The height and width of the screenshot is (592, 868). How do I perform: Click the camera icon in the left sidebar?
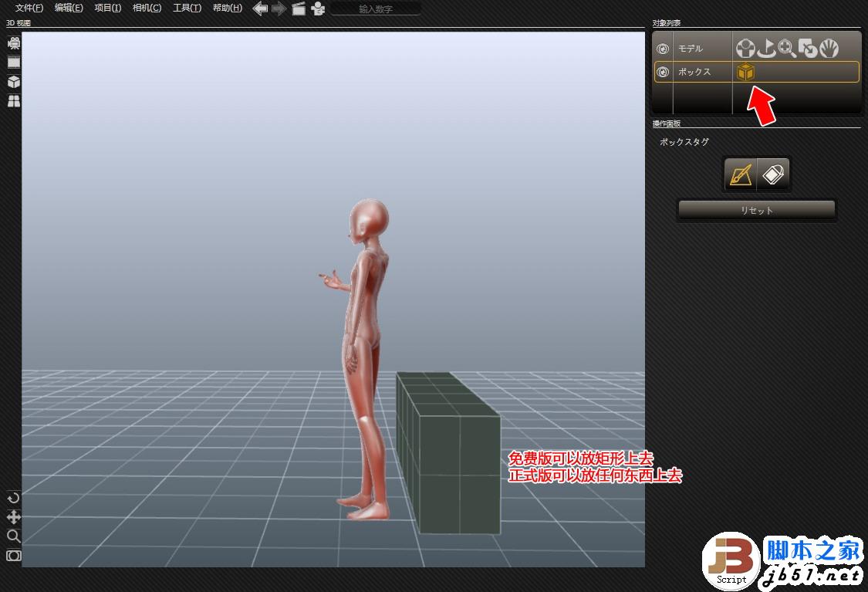tap(13, 43)
